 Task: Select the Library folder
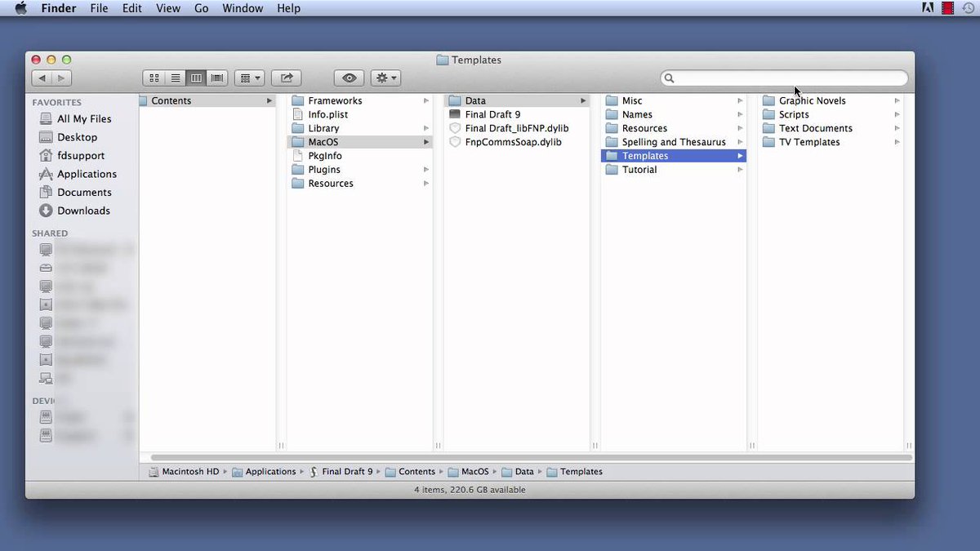(360, 129)
